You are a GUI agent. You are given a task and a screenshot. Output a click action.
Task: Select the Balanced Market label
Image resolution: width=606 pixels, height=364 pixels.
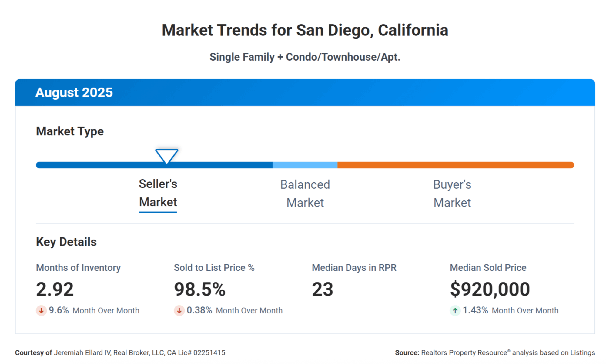point(305,194)
